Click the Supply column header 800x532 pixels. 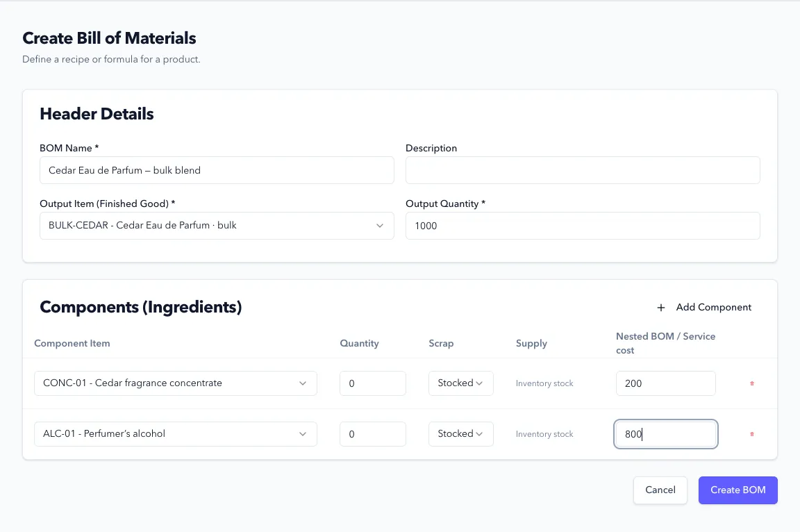pos(531,343)
